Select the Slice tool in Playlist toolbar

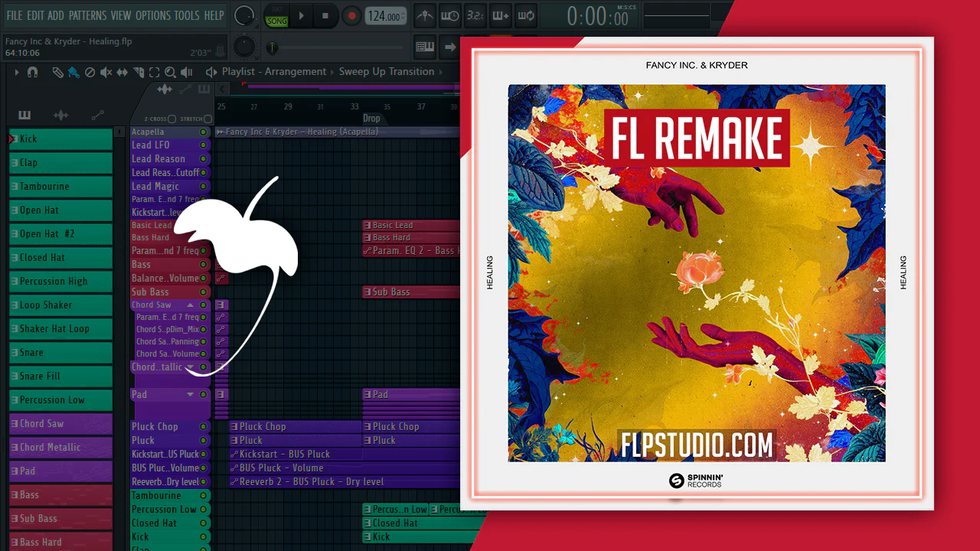click(x=139, y=72)
